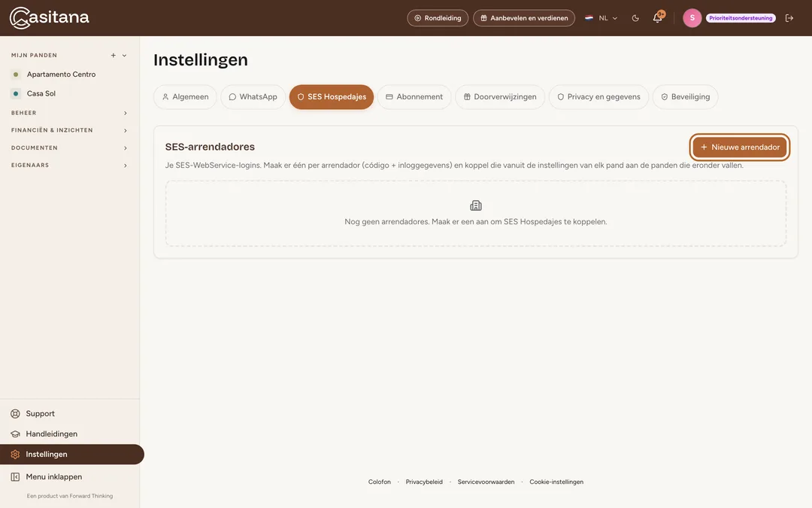The height and width of the screenshot is (508, 812).
Task: Open Cookie-instellingen link
Action: [x=556, y=482]
